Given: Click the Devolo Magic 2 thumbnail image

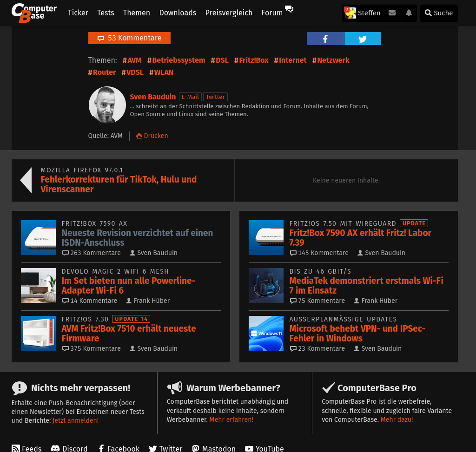Looking at the screenshot, I should pos(38,285).
